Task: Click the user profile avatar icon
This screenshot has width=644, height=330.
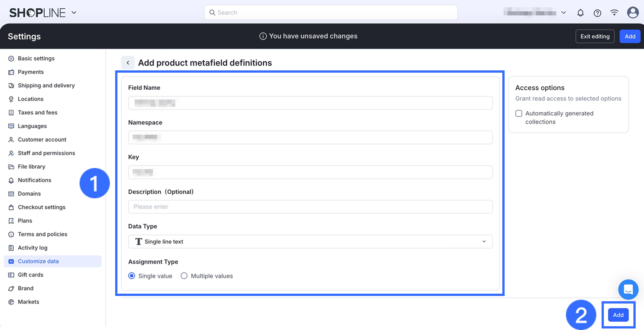Action: click(633, 12)
